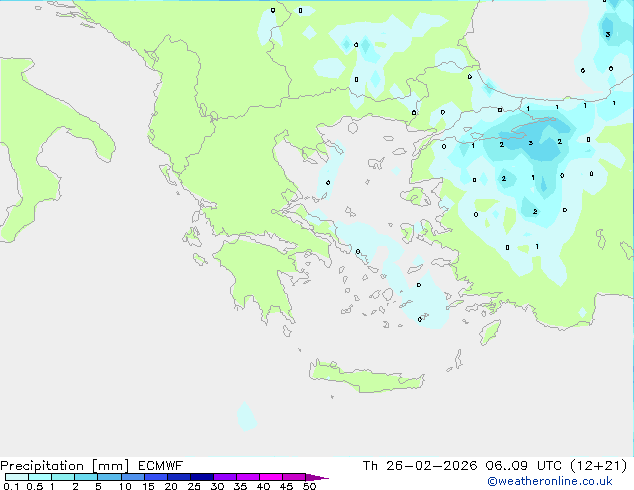Image resolution: width=634 pixels, height=490 pixels.
Task: Click the "15" legend scale label
Action: click(148, 486)
